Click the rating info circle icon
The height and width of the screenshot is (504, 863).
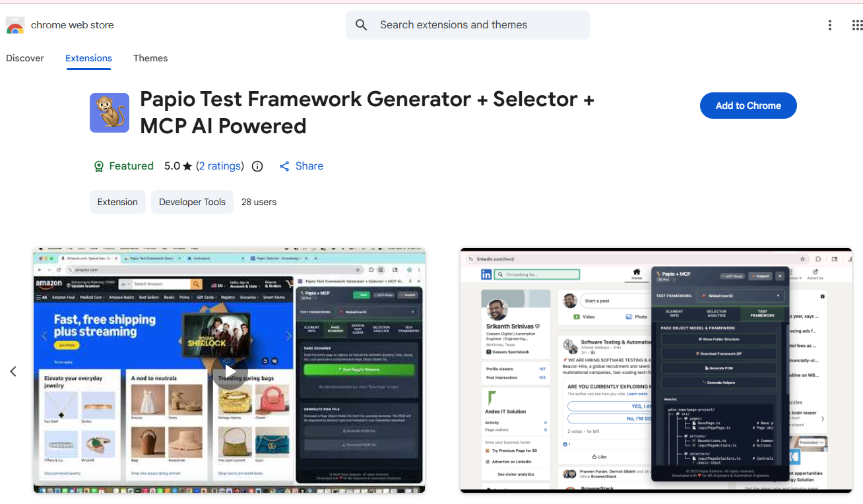(257, 166)
